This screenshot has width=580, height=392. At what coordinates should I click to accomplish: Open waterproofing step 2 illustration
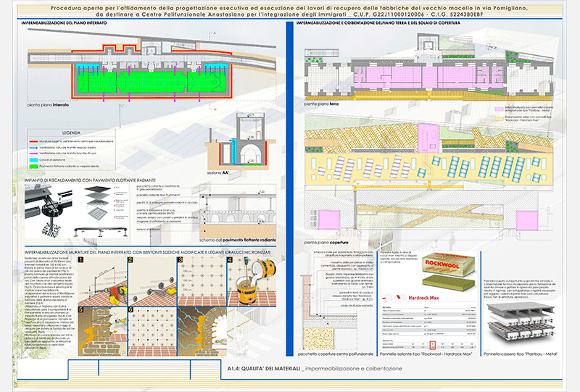152,281
